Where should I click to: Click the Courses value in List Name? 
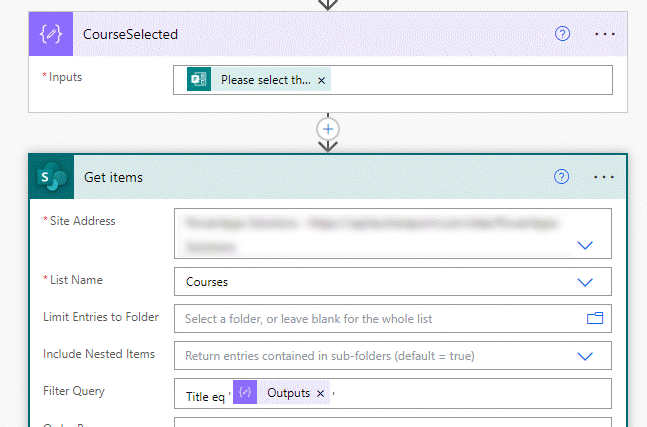click(207, 282)
